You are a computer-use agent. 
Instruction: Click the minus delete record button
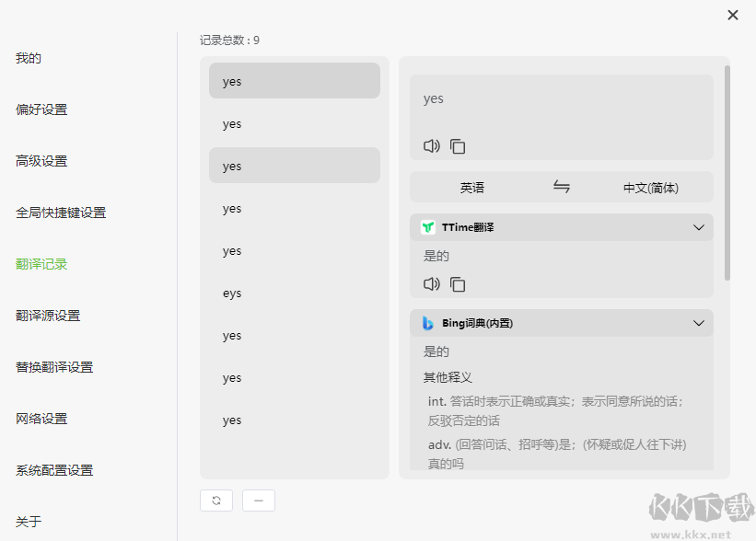pos(259,501)
